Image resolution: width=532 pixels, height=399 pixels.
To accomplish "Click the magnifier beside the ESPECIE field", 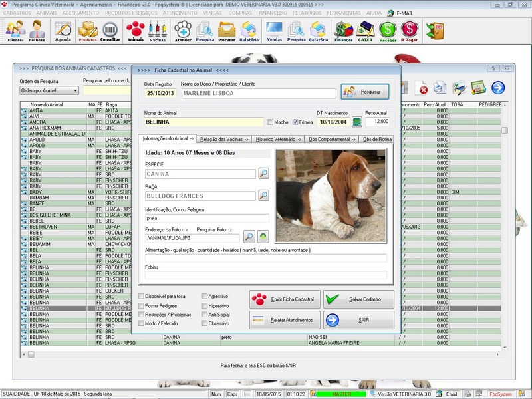I will [x=264, y=174].
